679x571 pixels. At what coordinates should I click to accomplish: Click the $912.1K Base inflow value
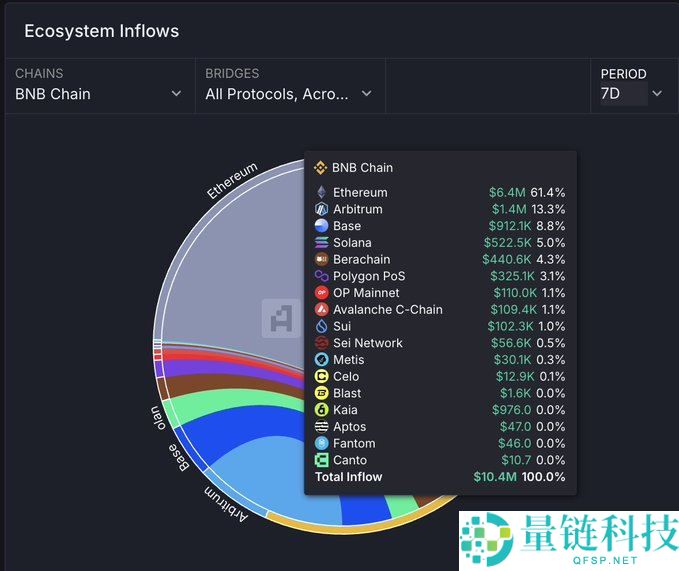tap(510, 226)
